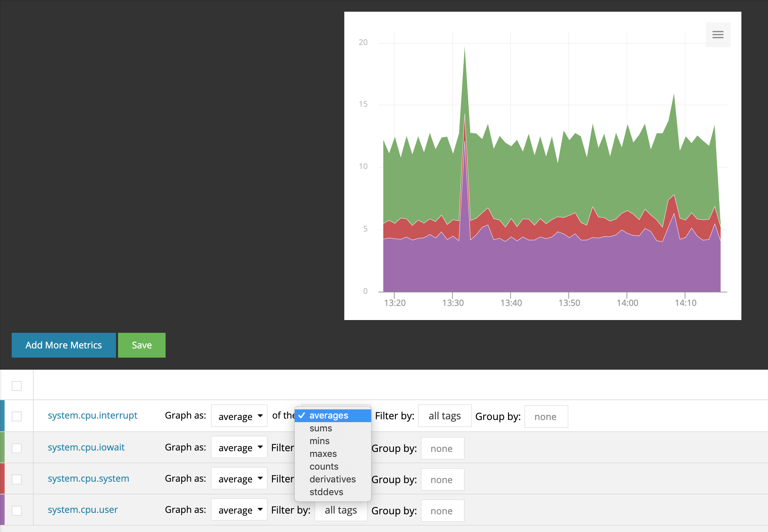Expand Graph as dropdown for system.cpu.iowait

(239, 448)
